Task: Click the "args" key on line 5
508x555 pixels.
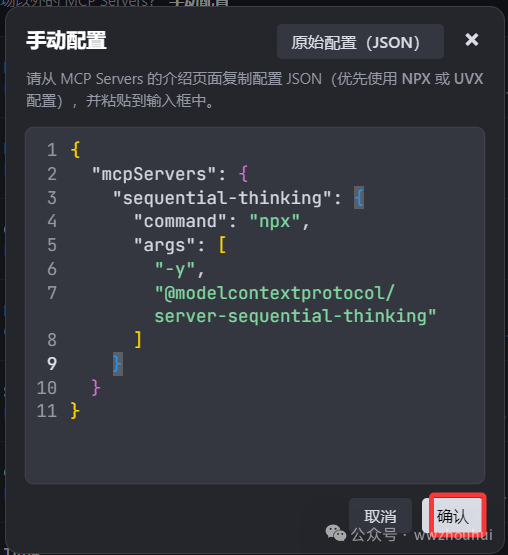Action: 165,245
